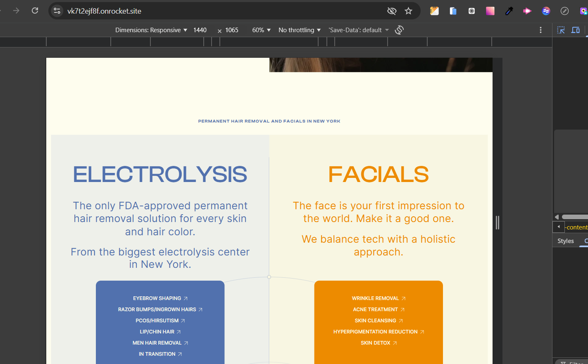Open the eyedropper color picker extension

(x=509, y=11)
